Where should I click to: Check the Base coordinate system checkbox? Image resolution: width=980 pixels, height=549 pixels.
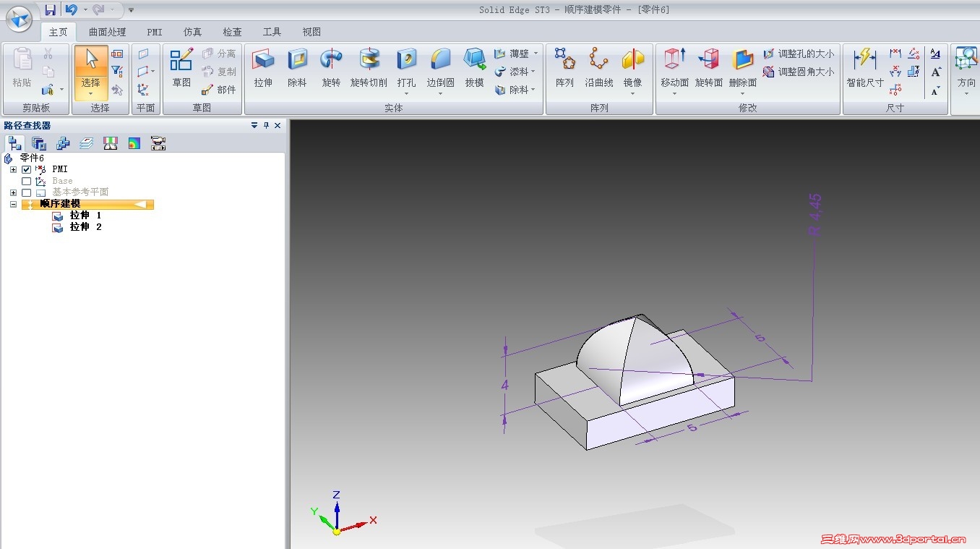point(27,181)
